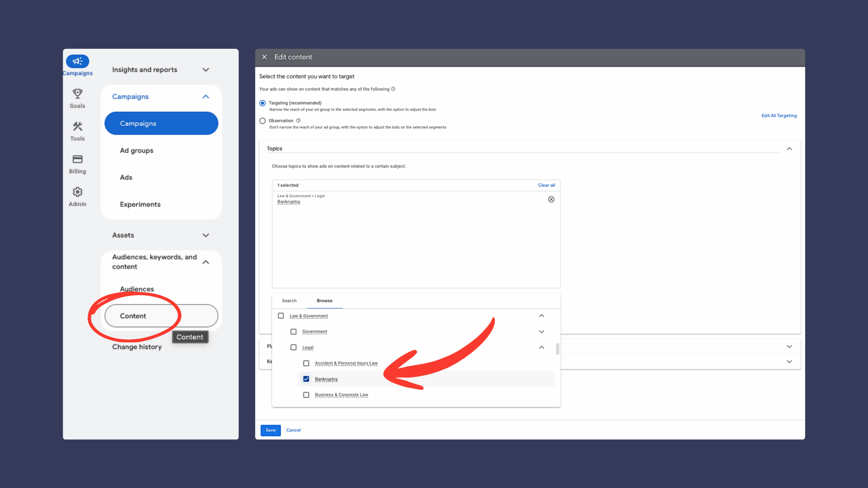The height and width of the screenshot is (488, 868).
Task: Click the topic list scrollbar handle
Action: [x=557, y=349]
